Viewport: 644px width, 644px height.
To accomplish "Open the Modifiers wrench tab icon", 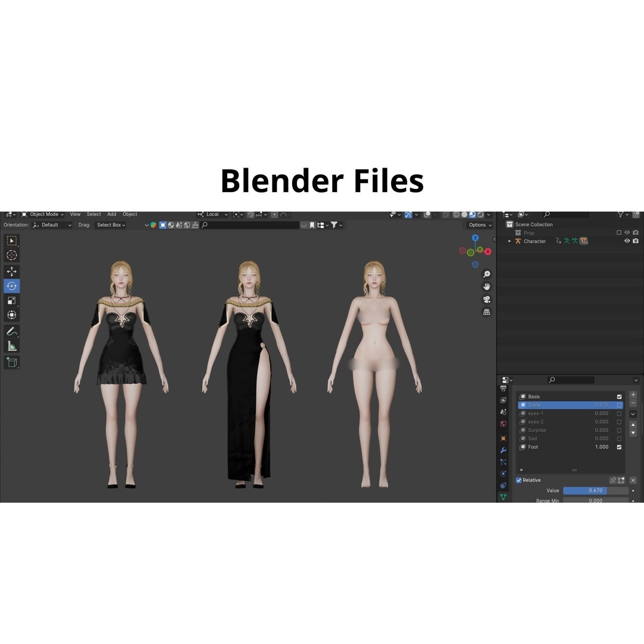I will click(503, 450).
